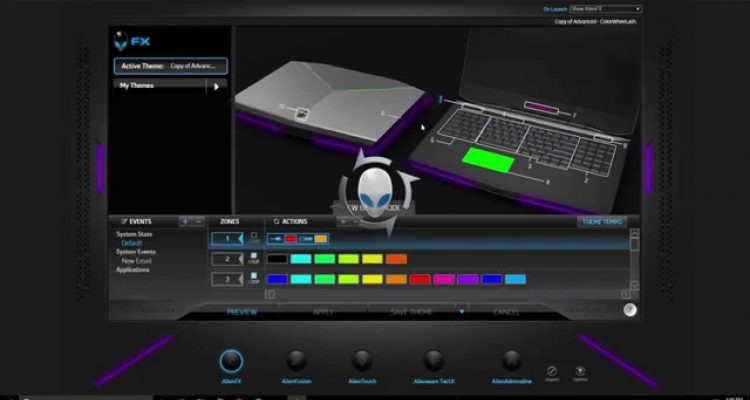Viewport: 750px width, 400px height.
Task: Click the remove event minus button
Action: (199, 222)
